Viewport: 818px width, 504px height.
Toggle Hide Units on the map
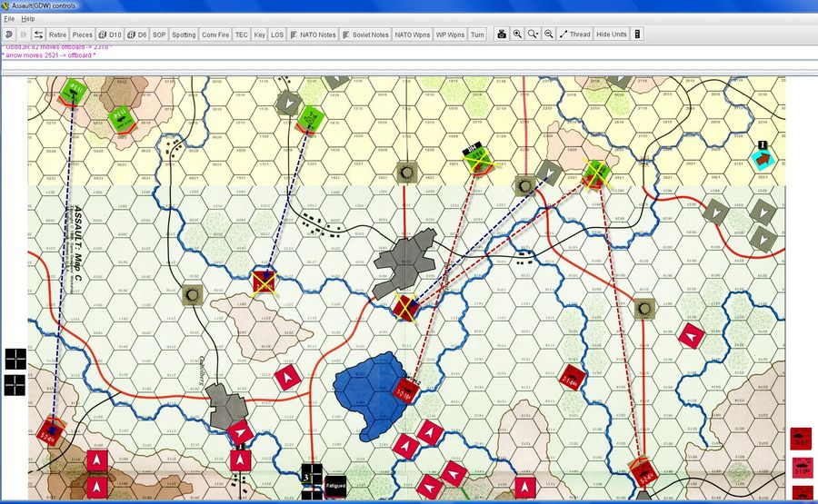coord(611,34)
